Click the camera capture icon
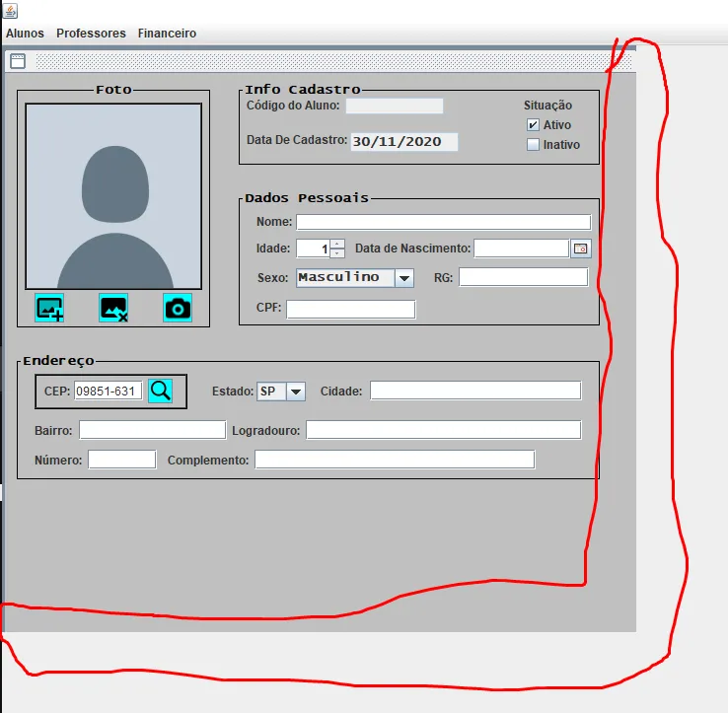This screenshot has height=713, width=728. pyautogui.click(x=178, y=308)
